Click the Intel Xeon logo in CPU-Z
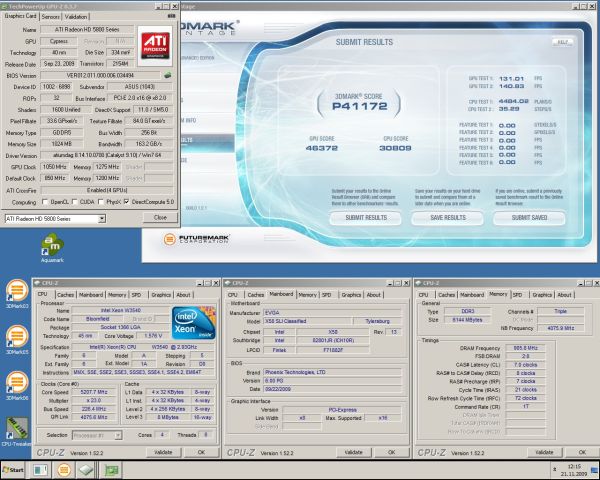Viewport: 600px width, 480px height. click(193, 323)
